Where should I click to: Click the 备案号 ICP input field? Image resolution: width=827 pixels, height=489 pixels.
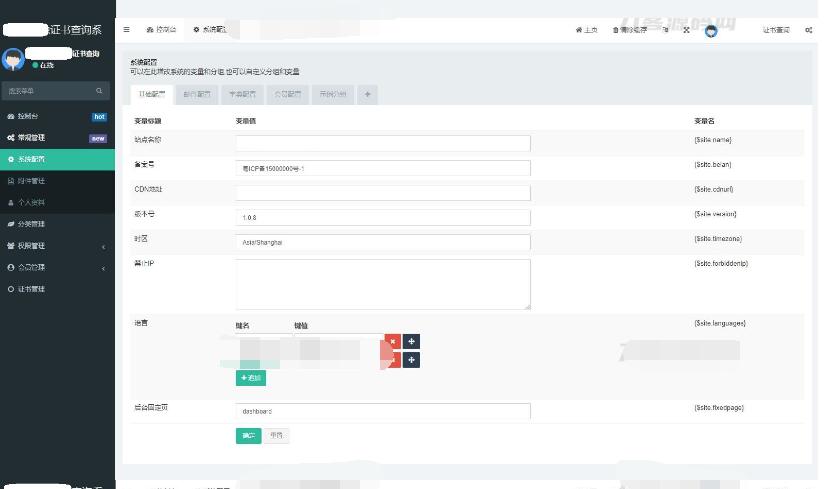(x=383, y=168)
